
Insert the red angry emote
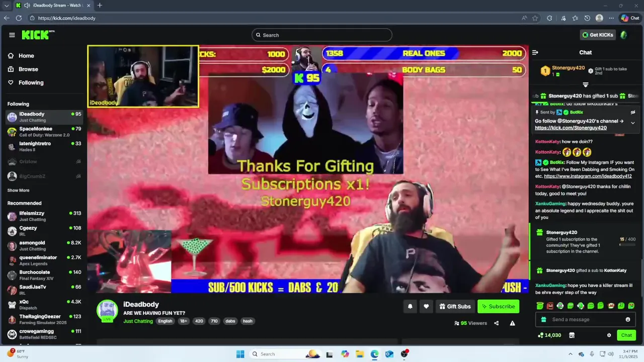point(550,306)
